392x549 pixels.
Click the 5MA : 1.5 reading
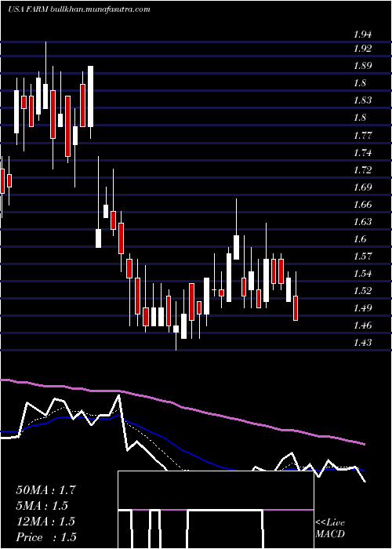[x=42, y=506]
